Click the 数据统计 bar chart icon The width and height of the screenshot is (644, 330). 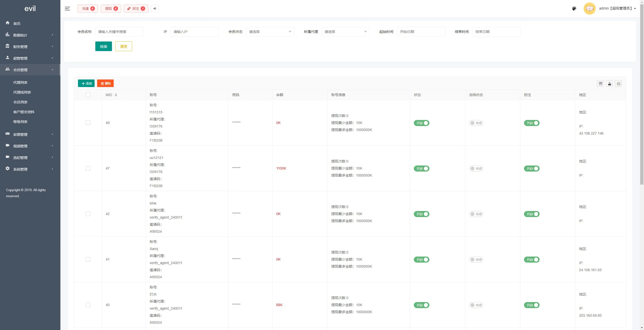pos(8,34)
